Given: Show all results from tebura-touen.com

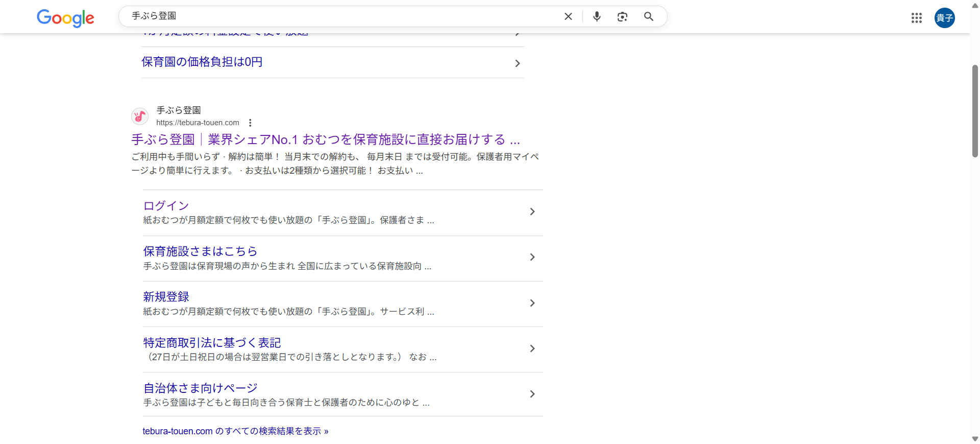Looking at the screenshot, I should (x=235, y=431).
